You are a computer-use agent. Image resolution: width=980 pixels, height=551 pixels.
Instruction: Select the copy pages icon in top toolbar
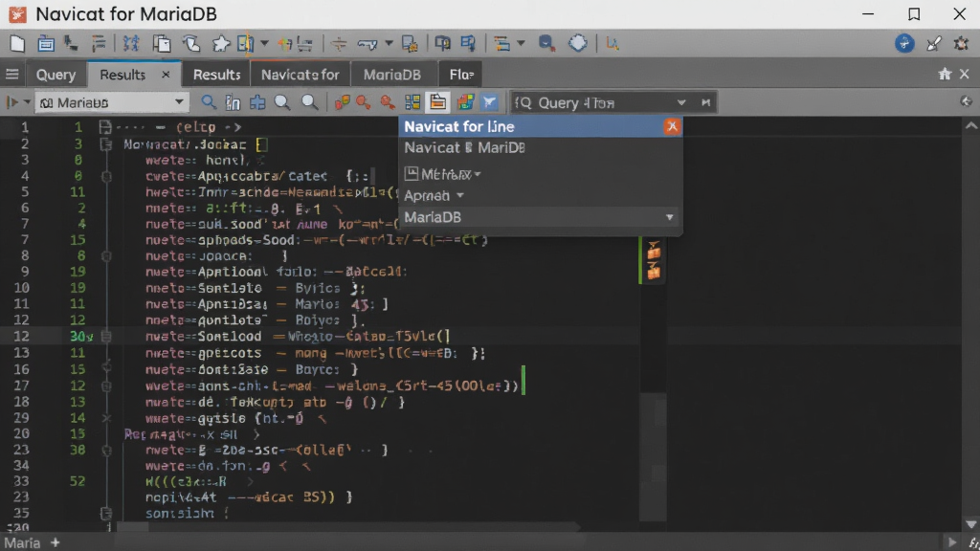point(162,44)
